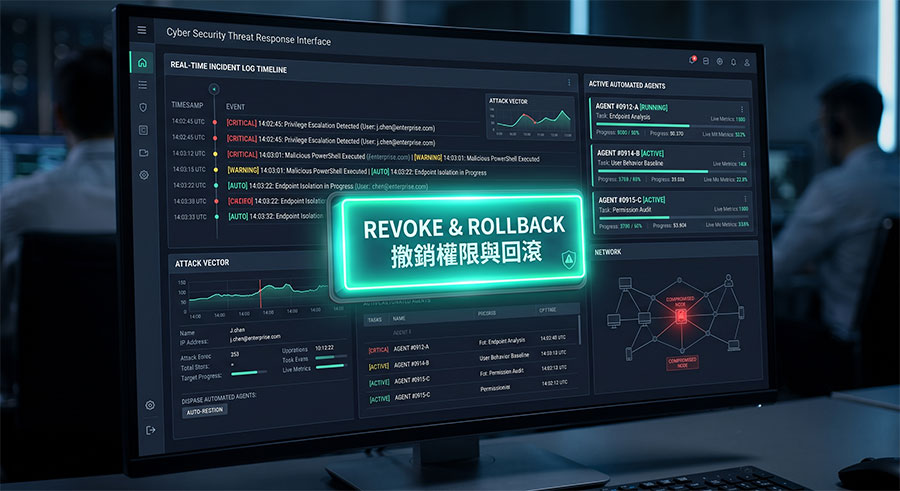The height and width of the screenshot is (491, 900).
Task: Click the AUTO-RESTION button
Action: pyautogui.click(x=204, y=411)
